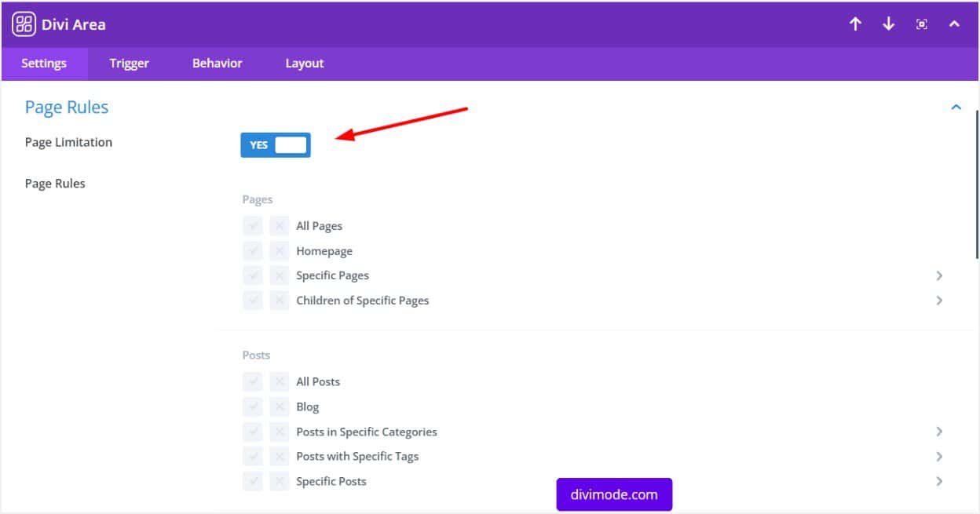Image resolution: width=980 pixels, height=514 pixels.
Task: Include Homepage with the check icon
Action: 253,251
